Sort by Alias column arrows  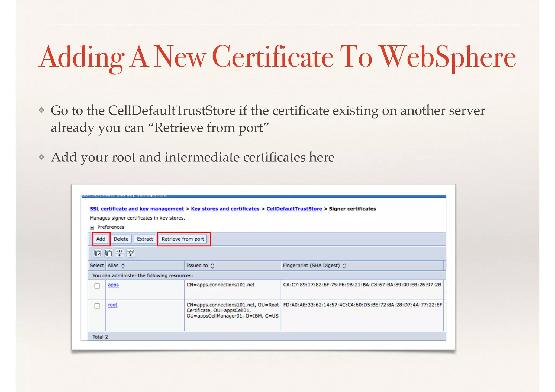(x=123, y=266)
